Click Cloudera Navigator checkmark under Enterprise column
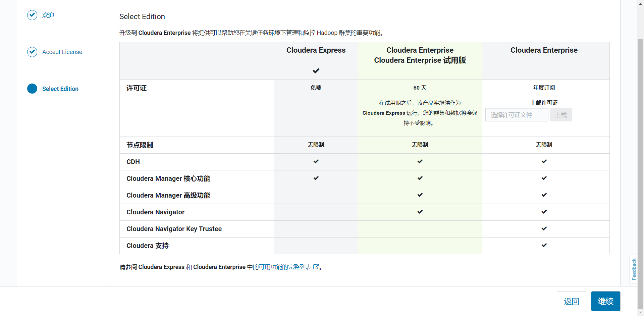This screenshot has width=644, height=316. point(544,212)
